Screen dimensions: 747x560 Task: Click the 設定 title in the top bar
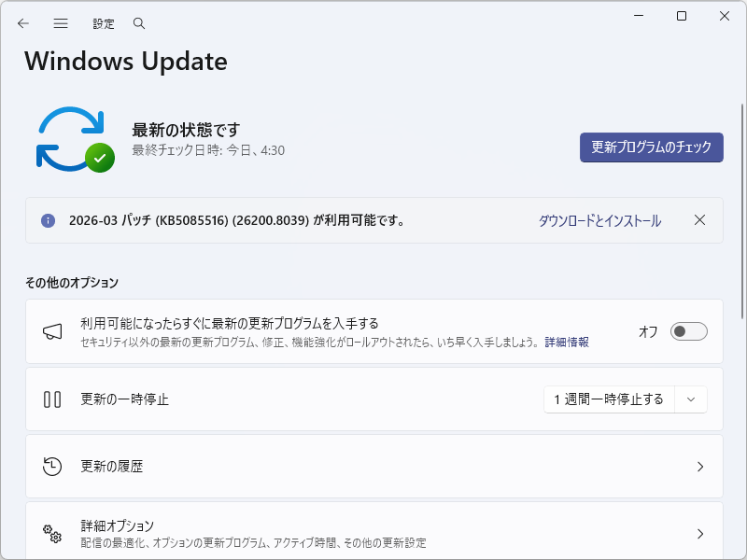click(x=103, y=22)
